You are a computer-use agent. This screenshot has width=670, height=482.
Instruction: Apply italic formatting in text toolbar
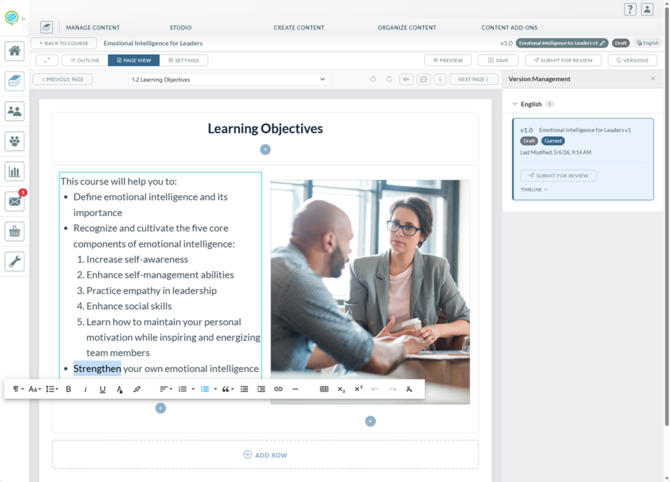tap(85, 389)
